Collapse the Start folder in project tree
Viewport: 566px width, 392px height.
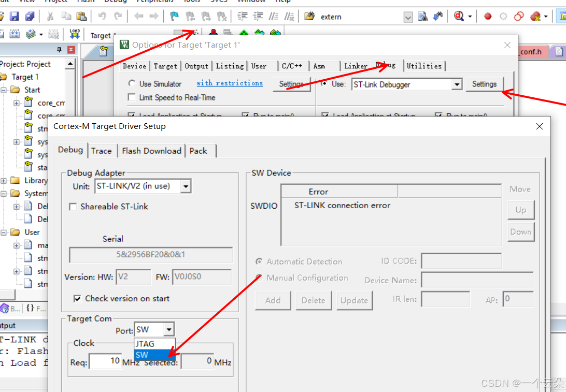(4, 90)
